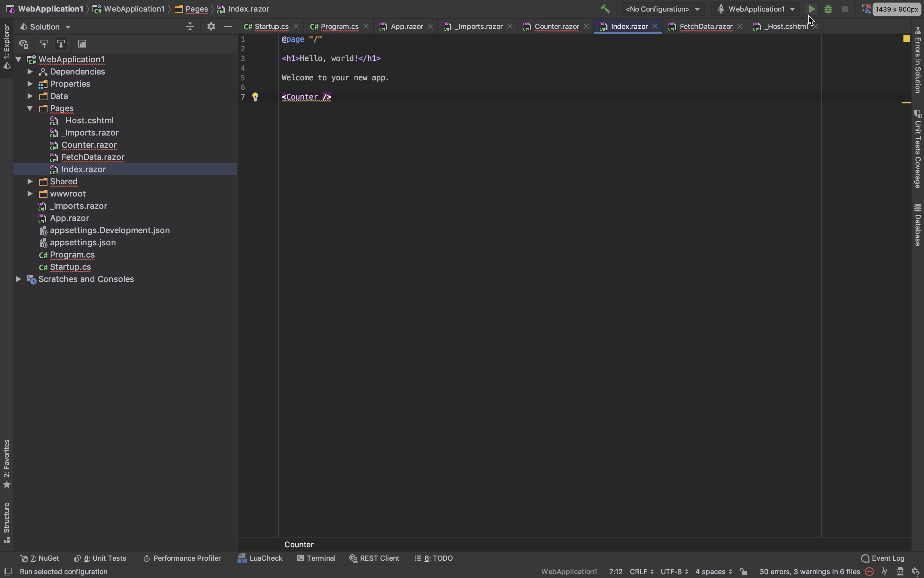
Task: Click the yellow warning marker in editor stripe
Action: point(906,102)
